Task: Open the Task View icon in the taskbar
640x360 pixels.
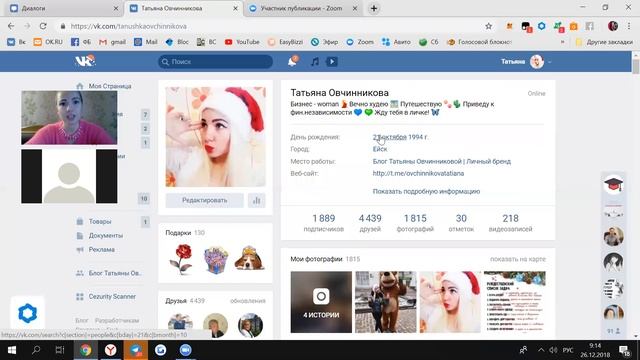Action: pyautogui.click(x=60, y=350)
